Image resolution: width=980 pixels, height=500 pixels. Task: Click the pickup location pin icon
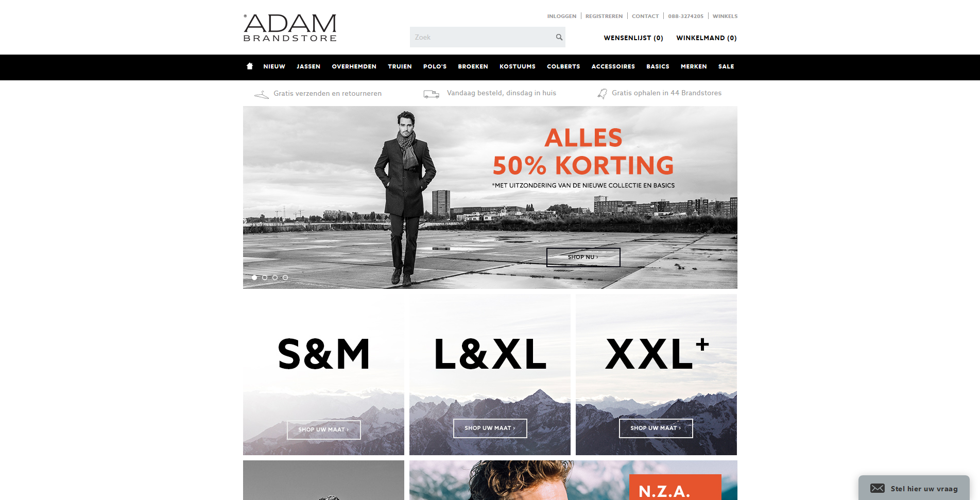click(602, 93)
